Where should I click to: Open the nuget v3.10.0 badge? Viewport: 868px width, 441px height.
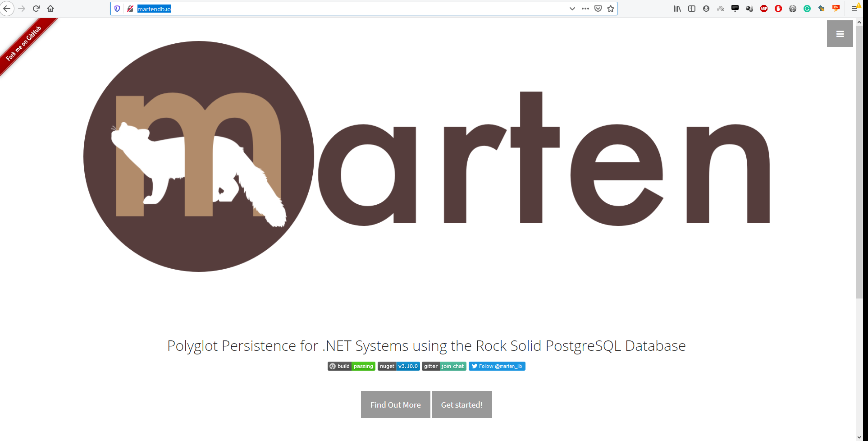point(399,366)
